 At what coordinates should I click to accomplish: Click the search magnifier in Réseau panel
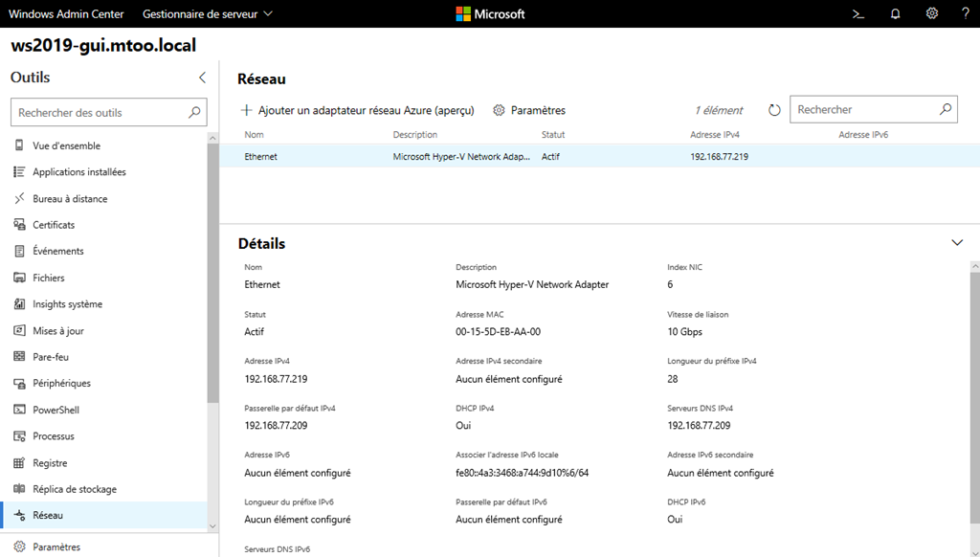945,109
